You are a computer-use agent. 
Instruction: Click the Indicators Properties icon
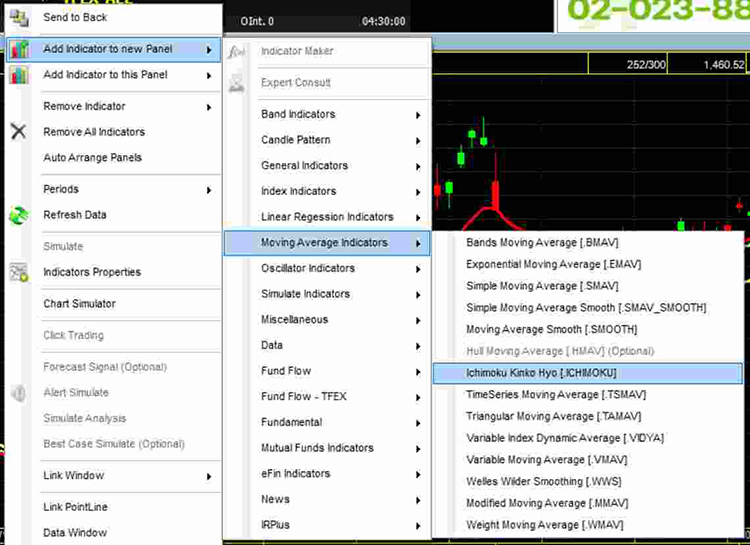(19, 272)
